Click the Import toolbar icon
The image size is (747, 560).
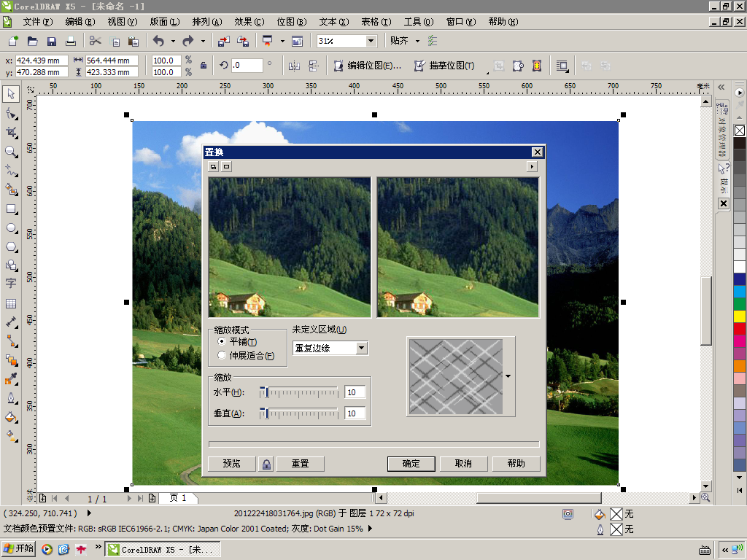(223, 41)
